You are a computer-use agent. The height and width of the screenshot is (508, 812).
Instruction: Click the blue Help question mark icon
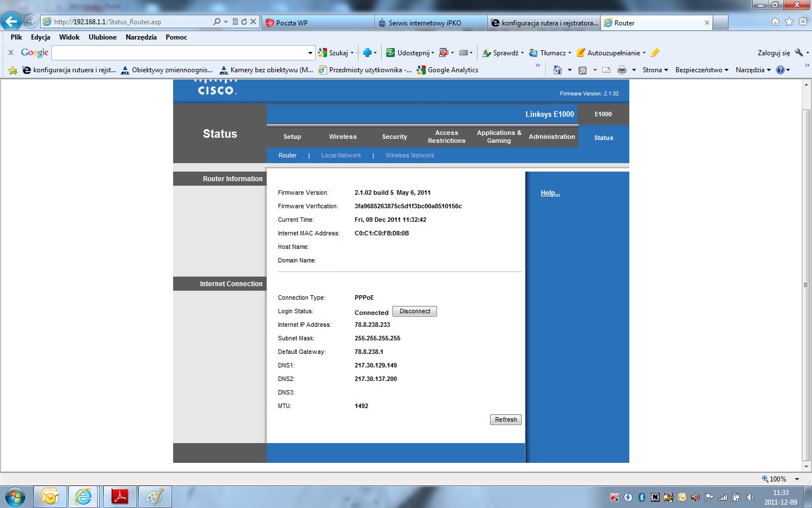(780, 70)
